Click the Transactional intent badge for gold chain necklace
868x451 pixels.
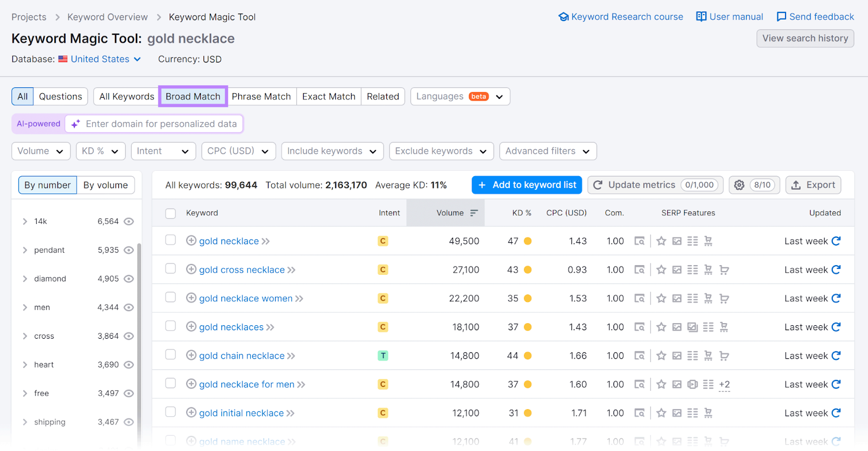[x=383, y=356]
